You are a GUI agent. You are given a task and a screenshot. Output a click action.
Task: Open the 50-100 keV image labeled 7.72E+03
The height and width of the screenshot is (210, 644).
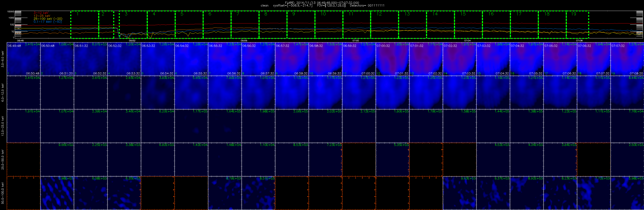(594, 193)
